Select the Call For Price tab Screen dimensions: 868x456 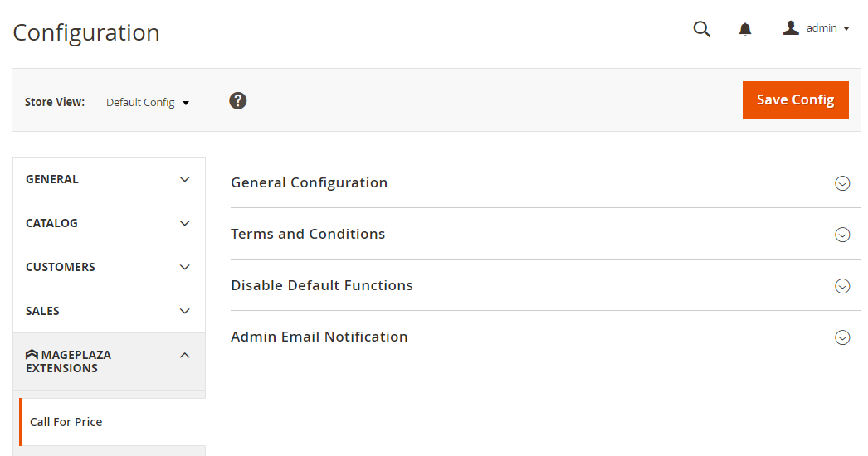click(x=66, y=422)
